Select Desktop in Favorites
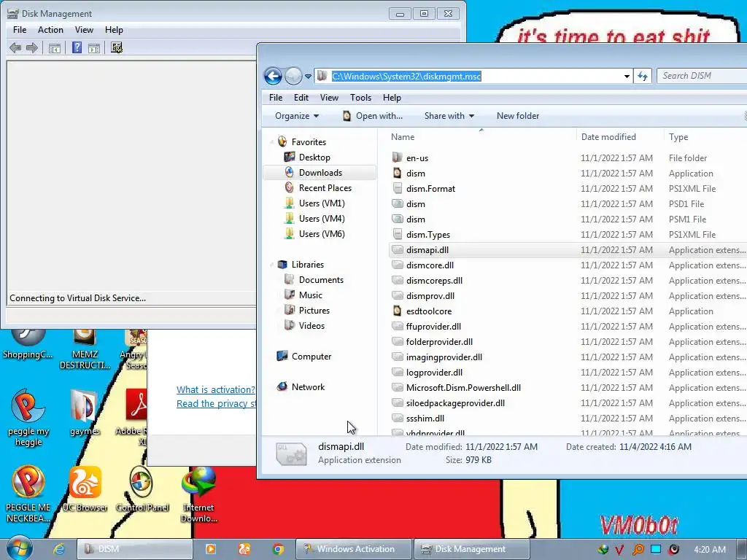The height and width of the screenshot is (560, 747). (x=314, y=157)
